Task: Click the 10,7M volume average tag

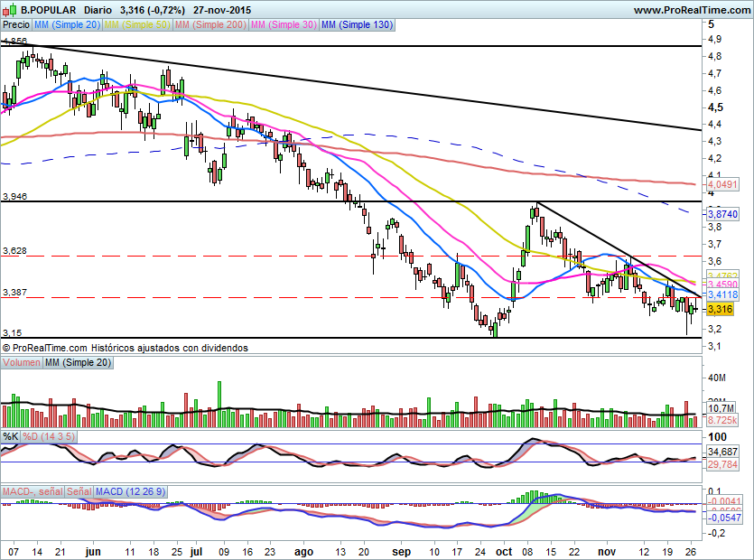Action: 721,409
